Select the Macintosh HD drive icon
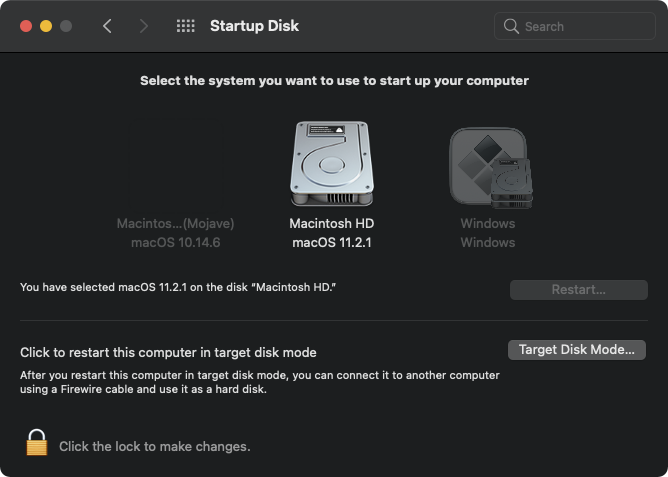Image resolution: width=668 pixels, height=477 pixels. click(332, 163)
